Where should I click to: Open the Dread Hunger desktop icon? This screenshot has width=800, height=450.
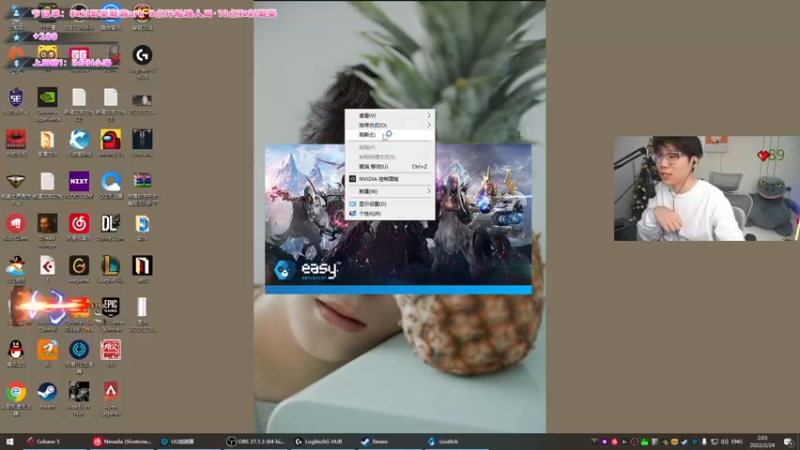[47, 230]
